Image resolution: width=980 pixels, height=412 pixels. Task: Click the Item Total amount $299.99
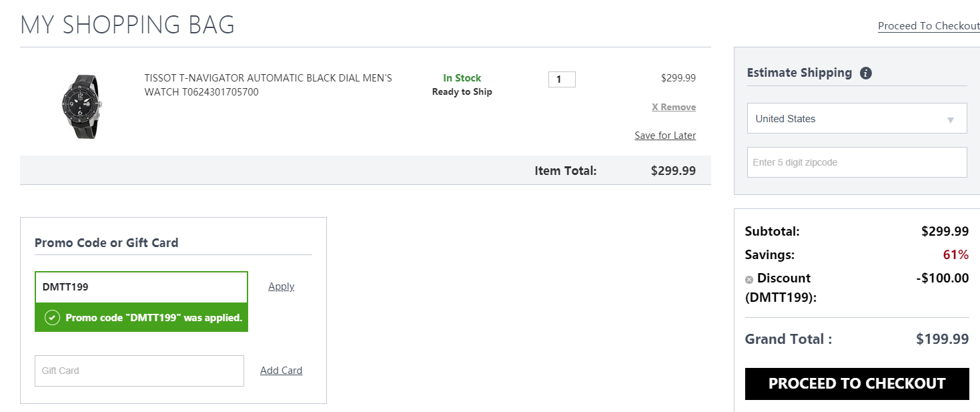673,171
